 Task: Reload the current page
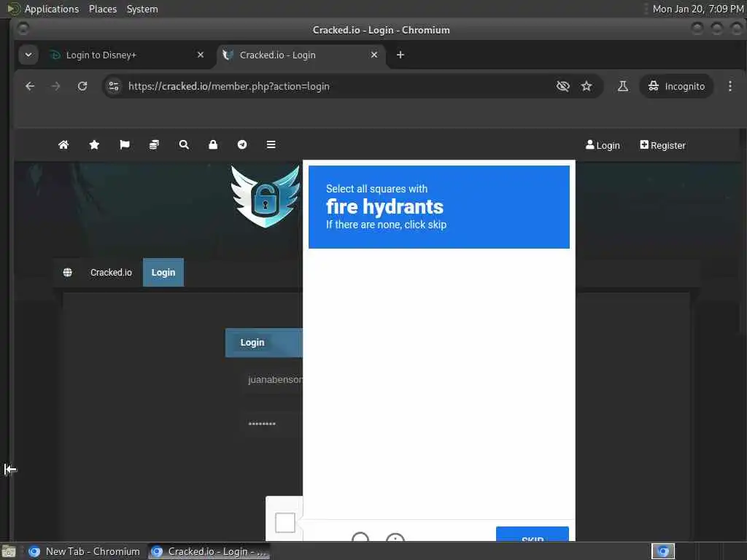[x=82, y=86]
